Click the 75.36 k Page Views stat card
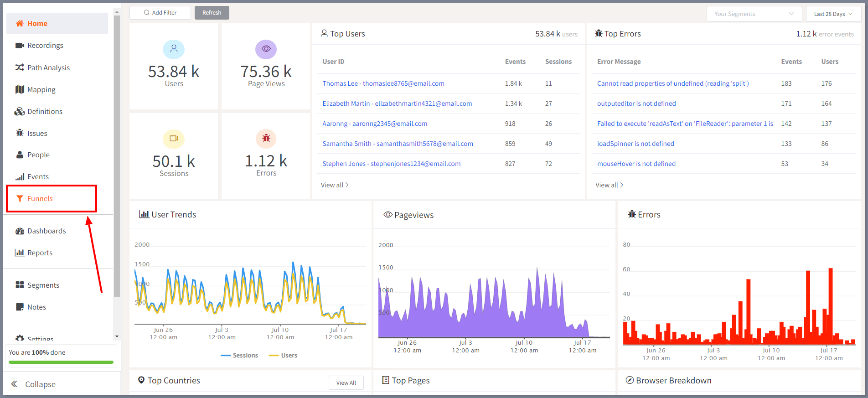Viewport: 868px width, 398px height. pyautogui.click(x=266, y=67)
